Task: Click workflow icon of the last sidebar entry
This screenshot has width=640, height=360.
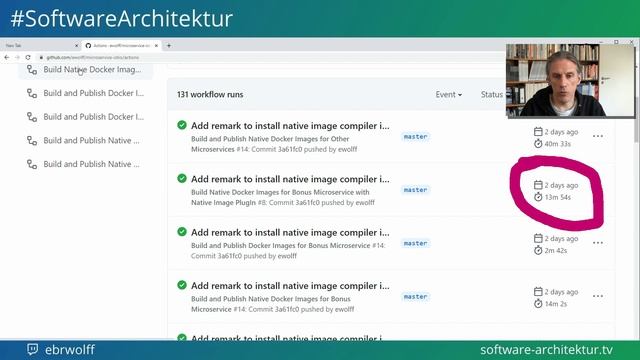Action: coord(32,164)
